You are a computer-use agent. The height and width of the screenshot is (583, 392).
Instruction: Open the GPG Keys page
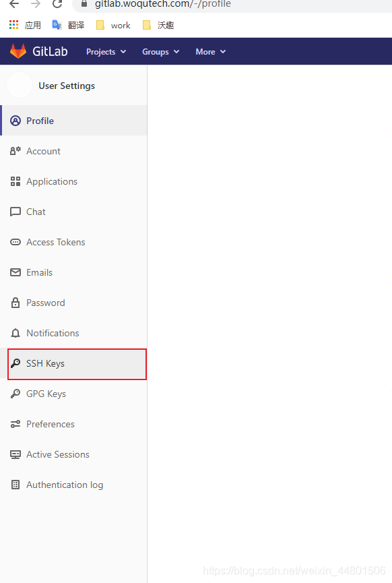click(x=74, y=394)
